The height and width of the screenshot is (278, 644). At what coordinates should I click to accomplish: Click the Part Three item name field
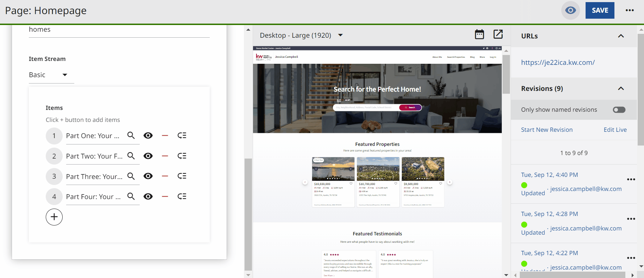(94, 177)
